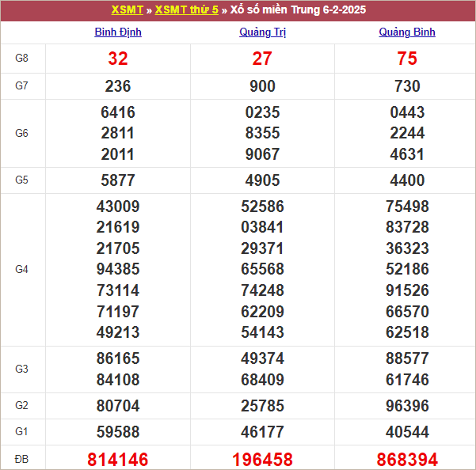
Task: Click G5 number 4400
Action: 407,180
